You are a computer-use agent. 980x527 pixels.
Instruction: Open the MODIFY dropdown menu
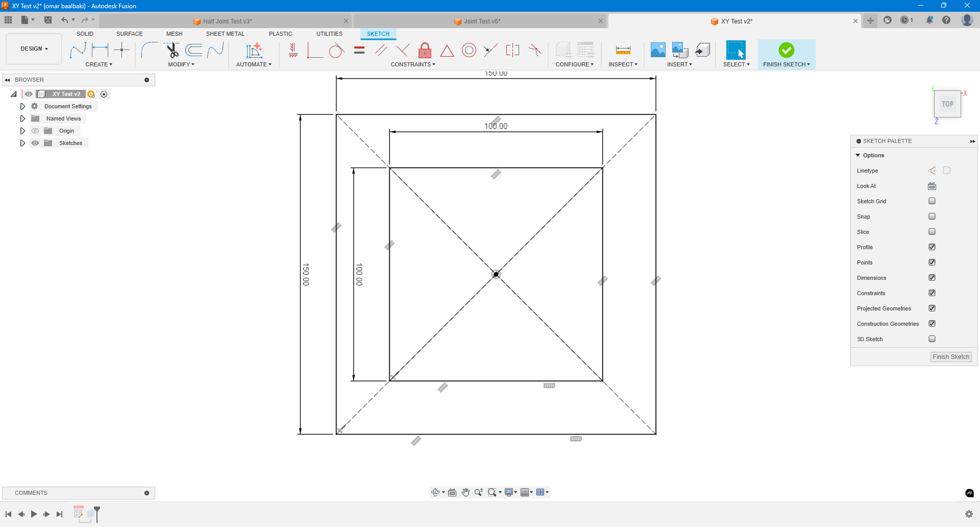[x=181, y=64]
